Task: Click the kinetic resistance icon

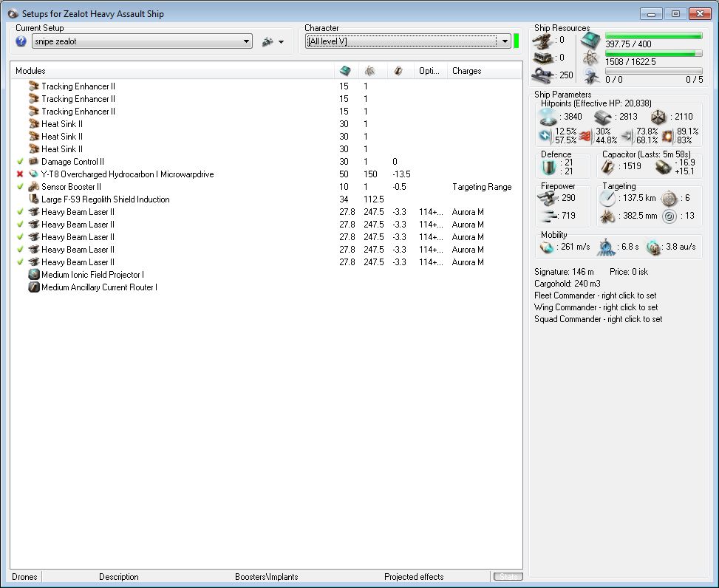Action: click(627, 136)
